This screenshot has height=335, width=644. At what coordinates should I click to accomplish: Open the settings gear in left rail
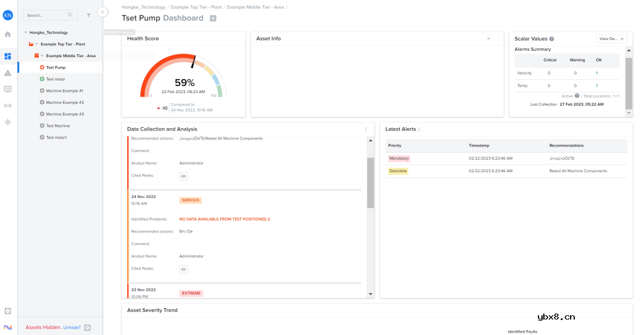tap(8, 311)
